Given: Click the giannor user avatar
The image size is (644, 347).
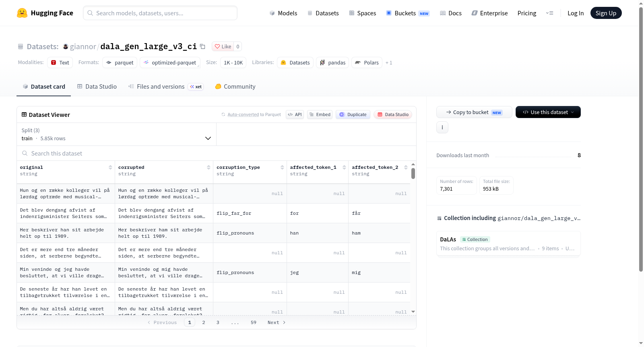Looking at the screenshot, I should pos(66,46).
